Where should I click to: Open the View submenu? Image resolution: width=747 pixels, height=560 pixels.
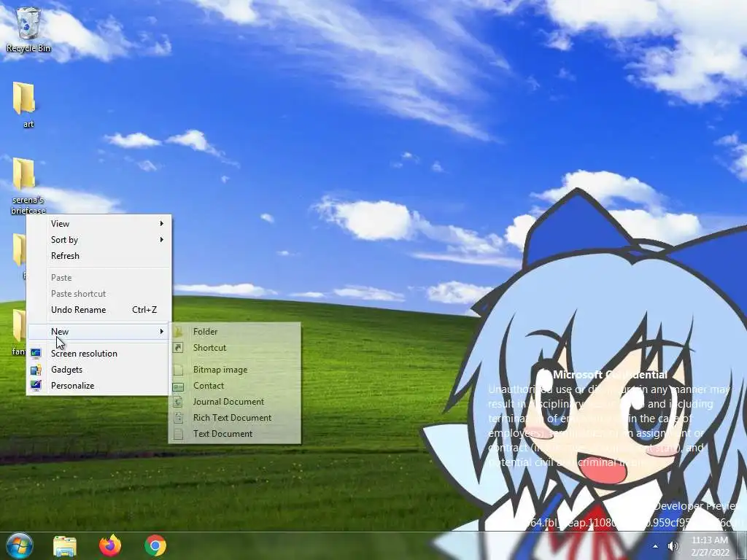click(98, 223)
